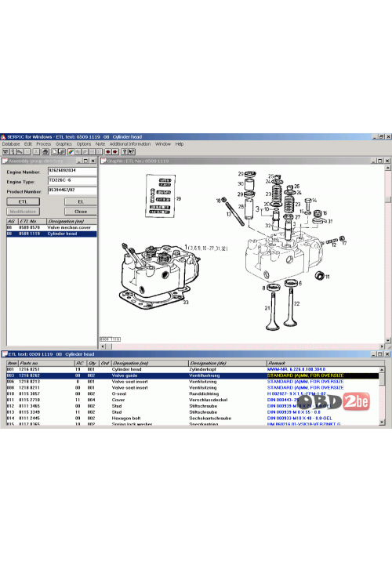The width and height of the screenshot is (392, 562).
Task: Click the Graphic pane horizontal scroll-left arrow
Action: tap(103, 346)
